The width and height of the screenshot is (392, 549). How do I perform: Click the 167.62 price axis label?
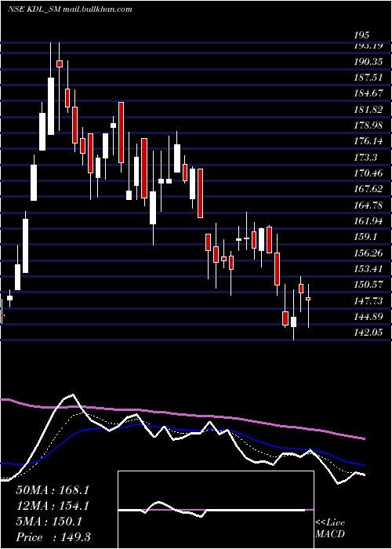click(368, 189)
